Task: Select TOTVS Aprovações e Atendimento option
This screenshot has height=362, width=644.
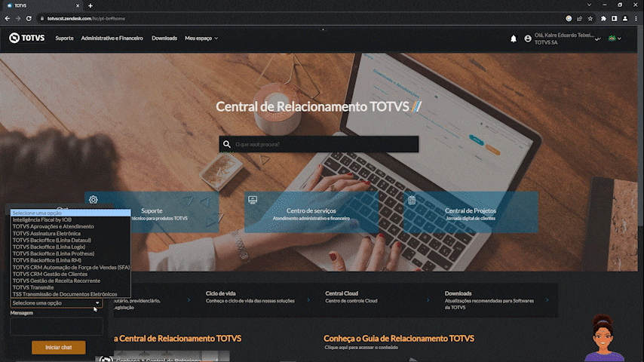Action: [70, 226]
